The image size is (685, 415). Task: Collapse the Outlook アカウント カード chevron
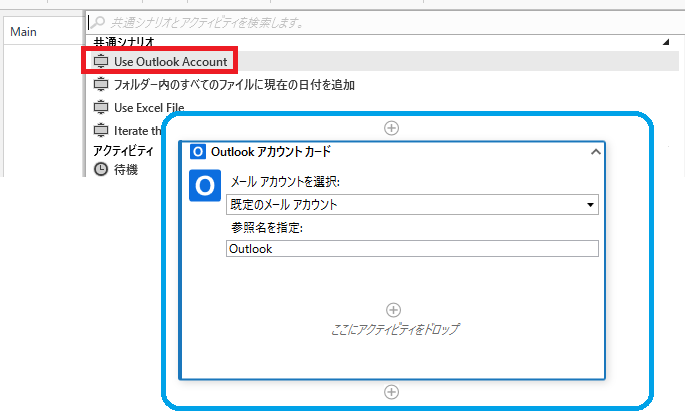595,152
